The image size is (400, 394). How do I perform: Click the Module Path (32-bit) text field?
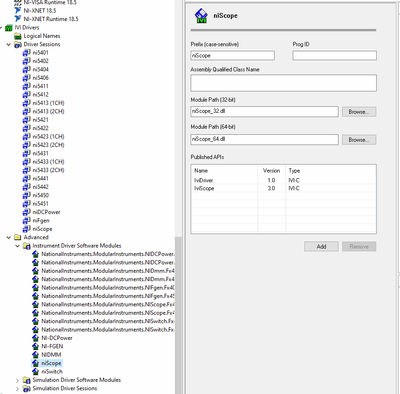[265, 112]
